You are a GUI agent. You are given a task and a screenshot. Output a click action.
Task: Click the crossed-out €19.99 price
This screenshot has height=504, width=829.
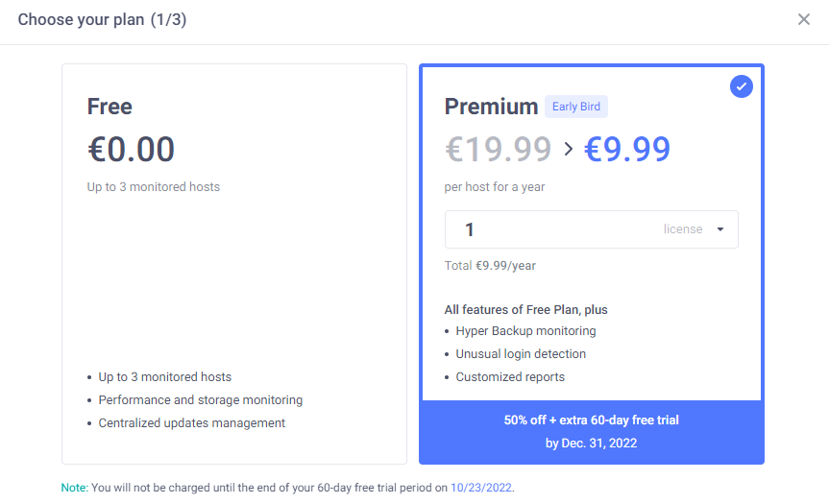pyautogui.click(x=498, y=149)
